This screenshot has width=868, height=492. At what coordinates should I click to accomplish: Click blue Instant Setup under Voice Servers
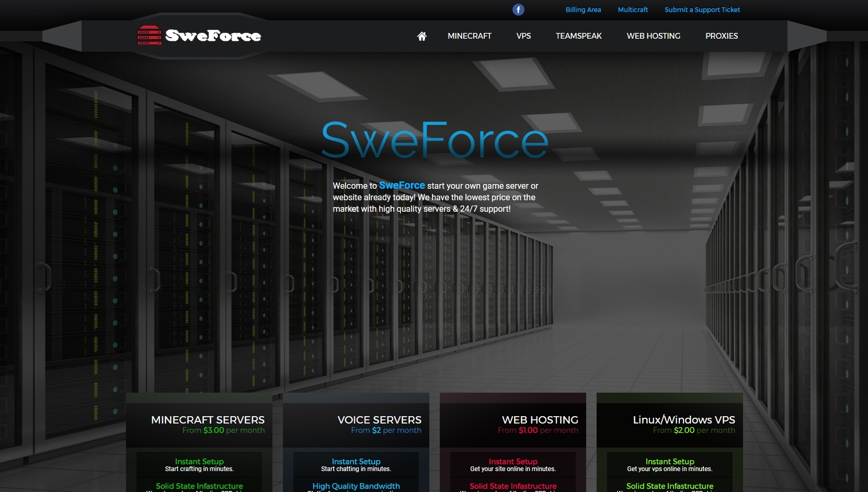click(x=356, y=462)
